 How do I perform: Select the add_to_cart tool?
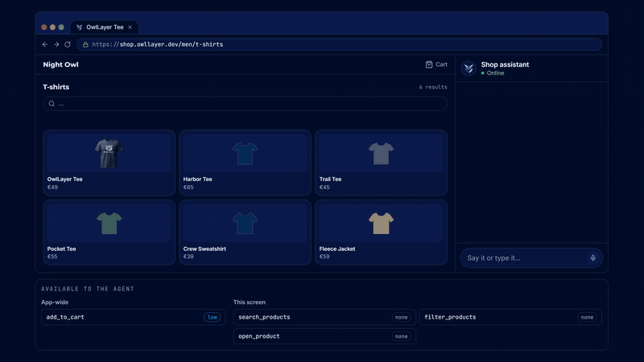(x=133, y=317)
